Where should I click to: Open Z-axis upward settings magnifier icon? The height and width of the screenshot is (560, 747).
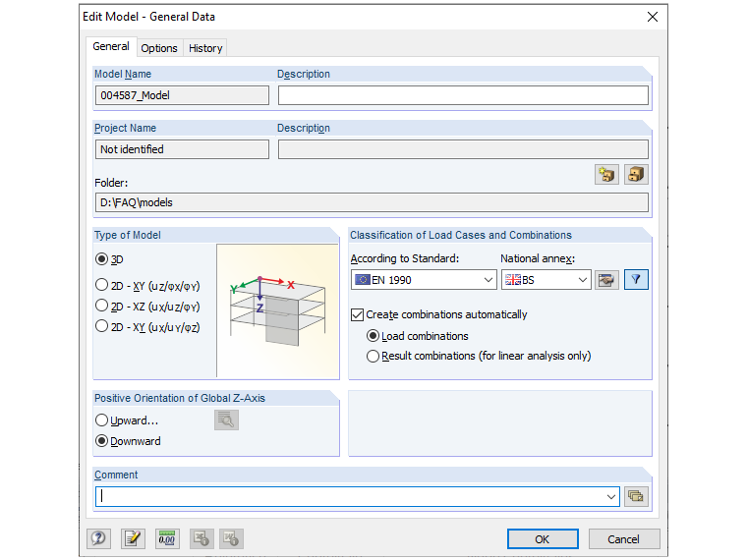(226, 420)
